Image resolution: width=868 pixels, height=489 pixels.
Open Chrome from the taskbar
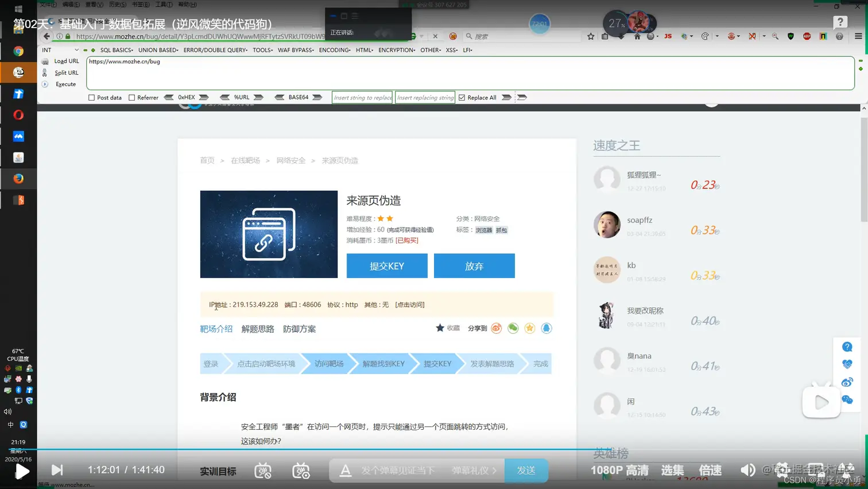click(x=18, y=51)
